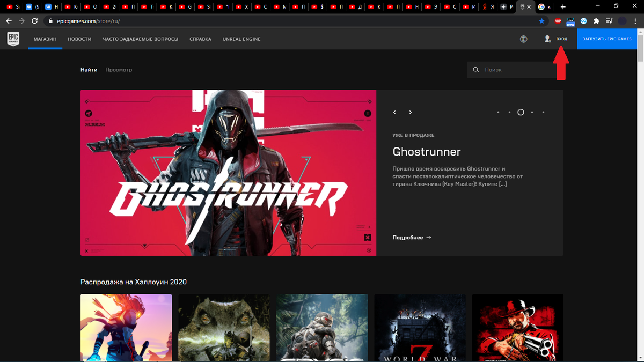
Task: Switch to the Yandex tab
Action: pos(488,7)
